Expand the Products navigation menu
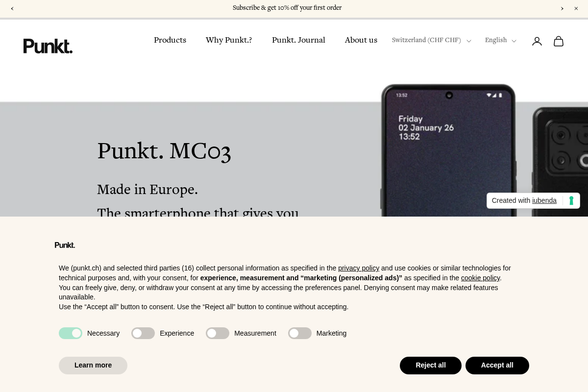This screenshot has height=392, width=588. pyautogui.click(x=170, y=41)
